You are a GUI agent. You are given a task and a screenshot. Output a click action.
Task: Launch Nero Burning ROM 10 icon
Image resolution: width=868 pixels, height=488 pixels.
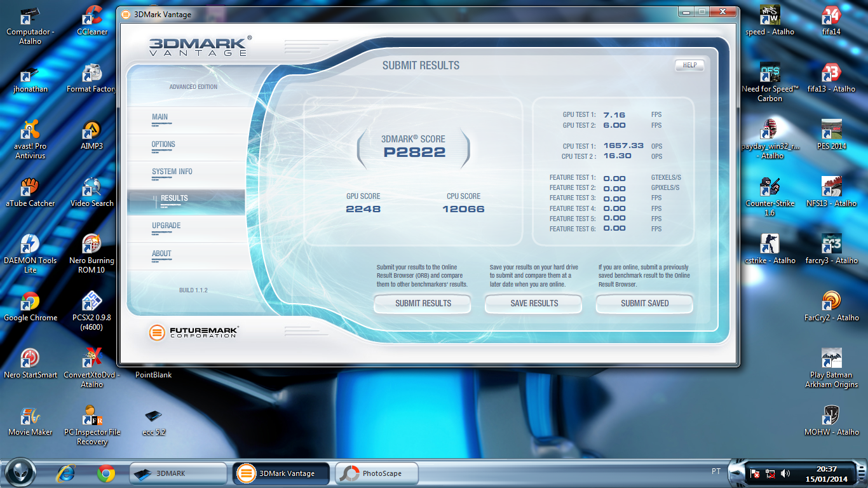92,254
